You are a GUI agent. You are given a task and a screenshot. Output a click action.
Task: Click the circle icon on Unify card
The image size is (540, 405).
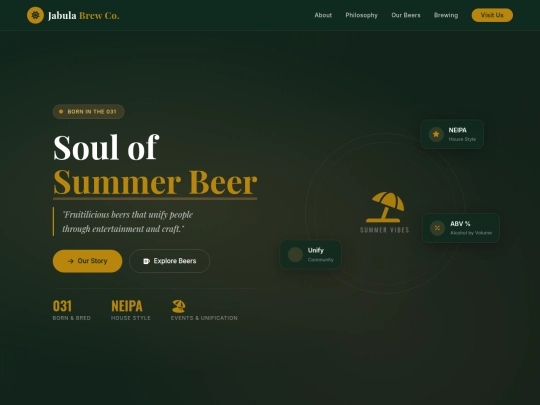(x=295, y=255)
